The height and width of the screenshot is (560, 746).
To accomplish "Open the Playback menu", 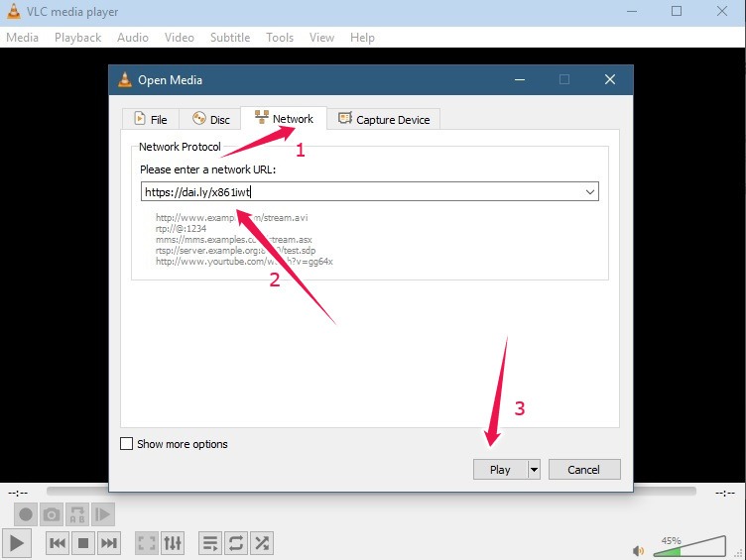I will (x=78, y=38).
